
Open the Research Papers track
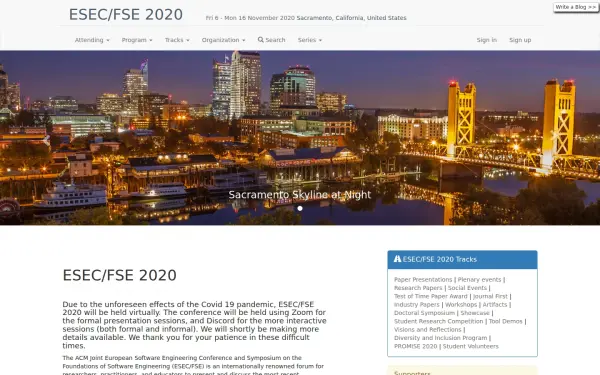pos(418,288)
